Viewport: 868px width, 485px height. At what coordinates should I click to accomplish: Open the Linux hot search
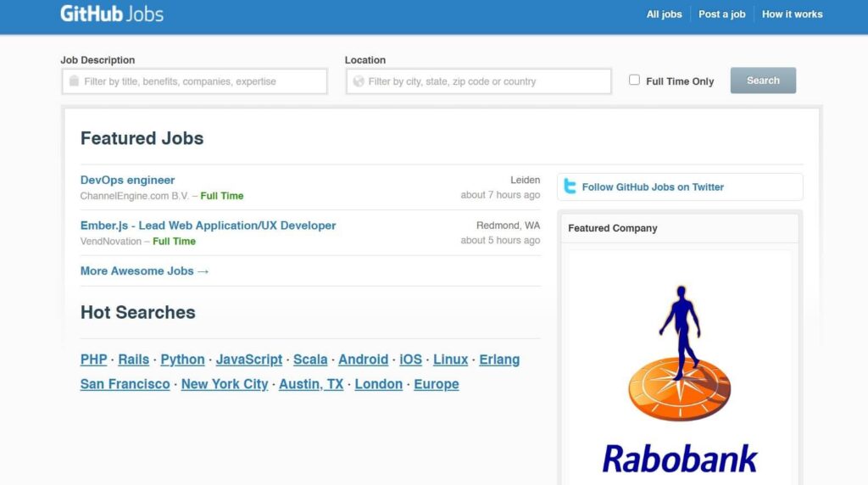pos(451,360)
